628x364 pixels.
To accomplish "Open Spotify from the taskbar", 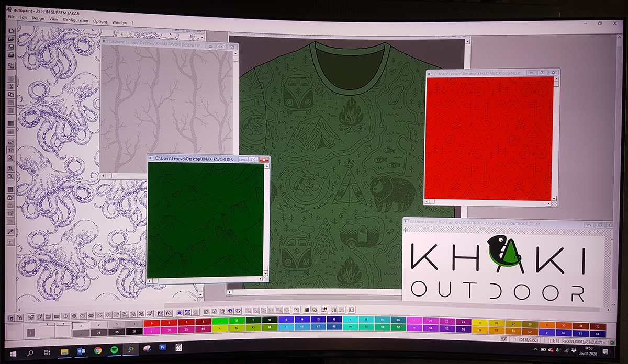I will click(114, 350).
